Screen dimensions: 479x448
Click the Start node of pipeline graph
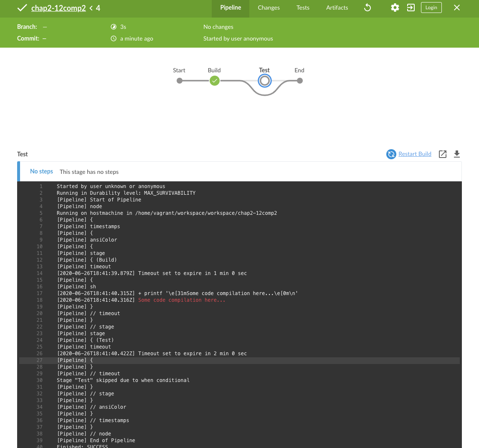(x=180, y=81)
